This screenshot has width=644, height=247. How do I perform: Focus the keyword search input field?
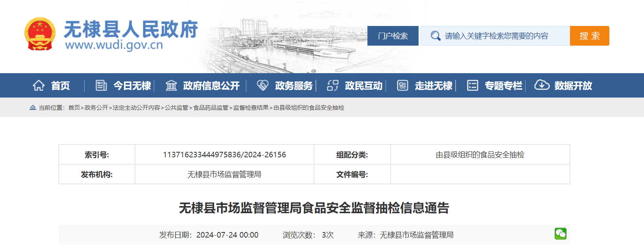click(x=504, y=36)
